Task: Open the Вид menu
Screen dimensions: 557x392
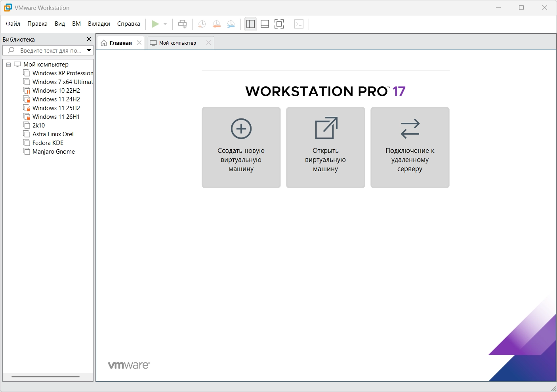Action: (x=60, y=24)
